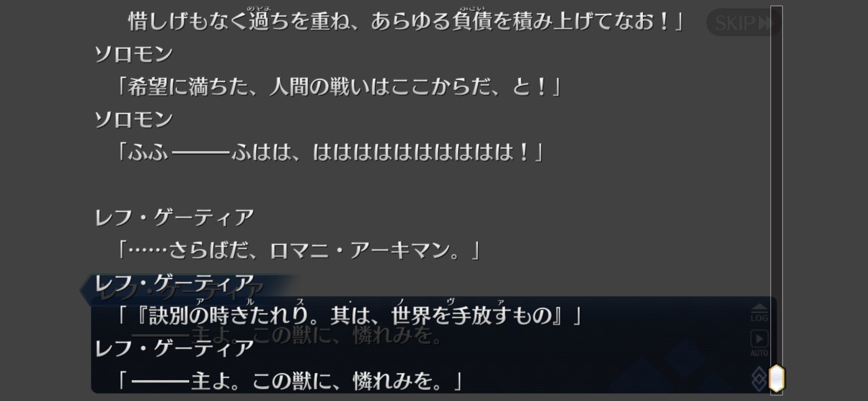Click the SKIP button with double arrows

[743, 22]
